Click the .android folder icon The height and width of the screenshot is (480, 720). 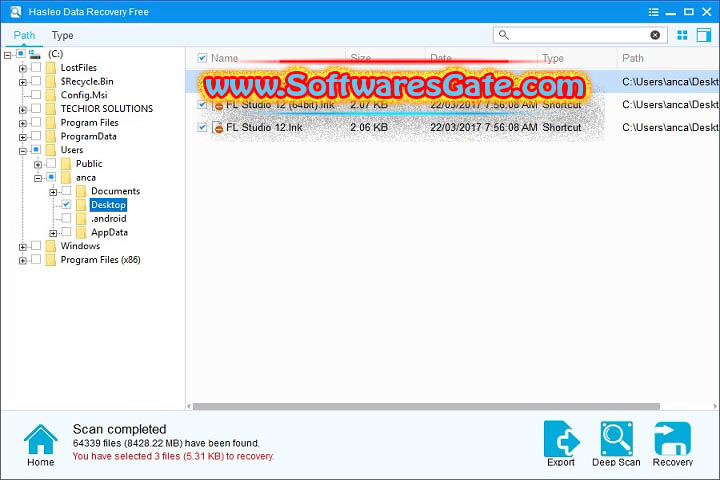pyautogui.click(x=81, y=219)
